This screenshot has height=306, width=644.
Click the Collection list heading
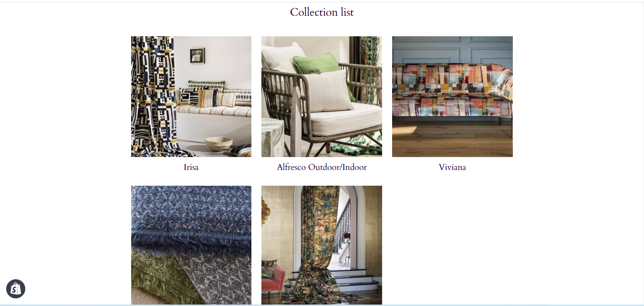point(322,12)
